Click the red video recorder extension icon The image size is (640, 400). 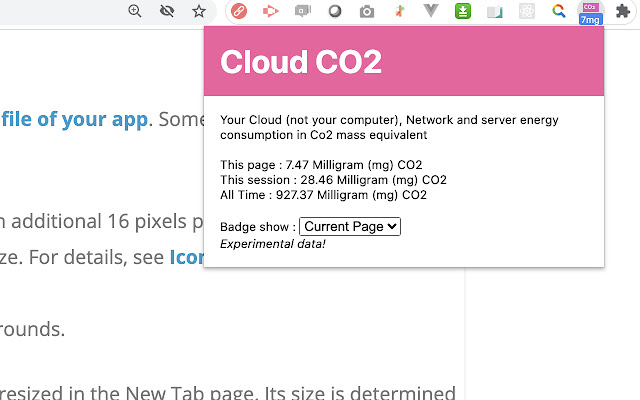click(271, 11)
